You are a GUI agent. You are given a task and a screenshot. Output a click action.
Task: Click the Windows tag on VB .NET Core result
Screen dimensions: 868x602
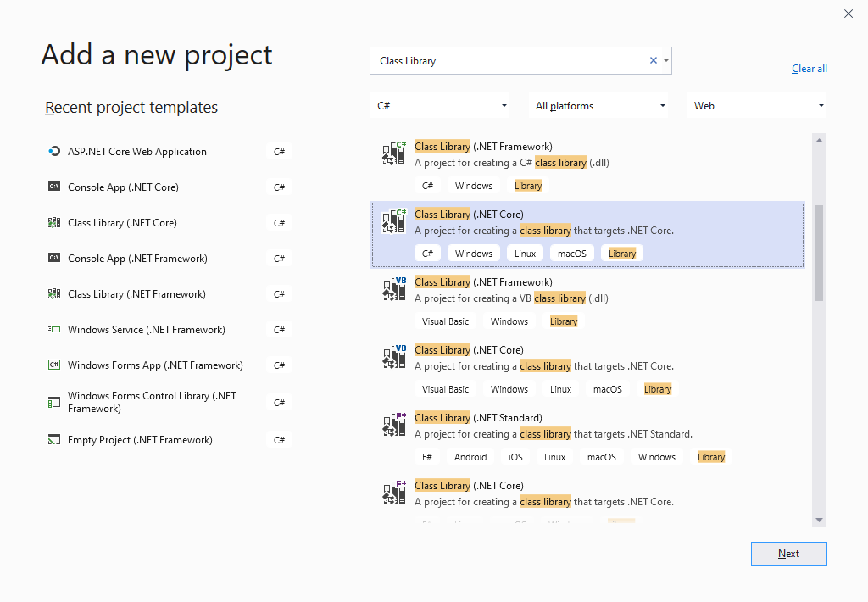[x=509, y=389]
